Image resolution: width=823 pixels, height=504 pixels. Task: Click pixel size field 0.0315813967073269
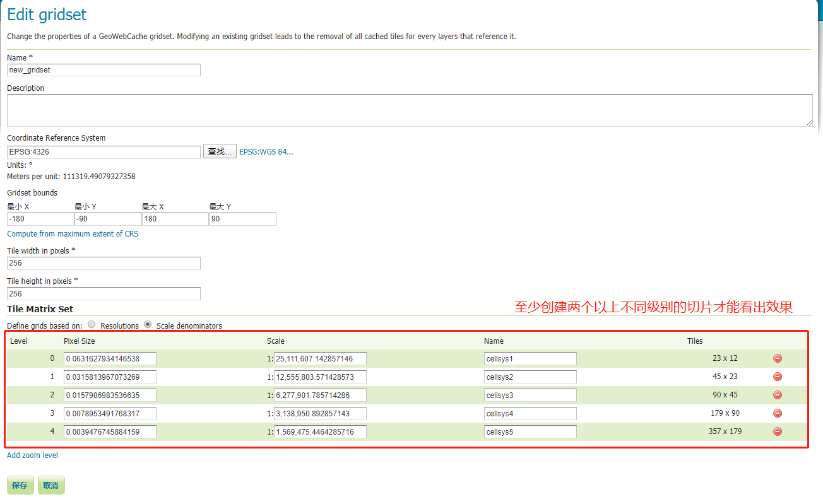(x=110, y=377)
